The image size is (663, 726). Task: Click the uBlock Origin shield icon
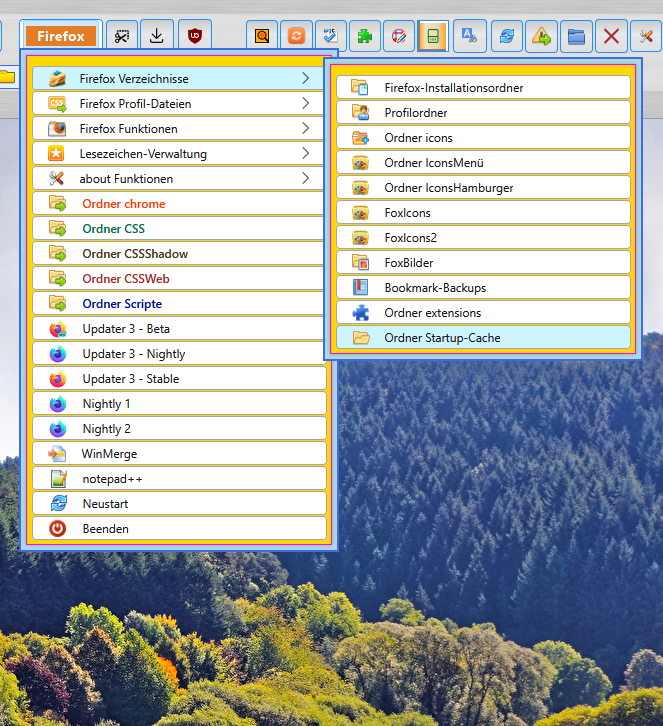(192, 36)
